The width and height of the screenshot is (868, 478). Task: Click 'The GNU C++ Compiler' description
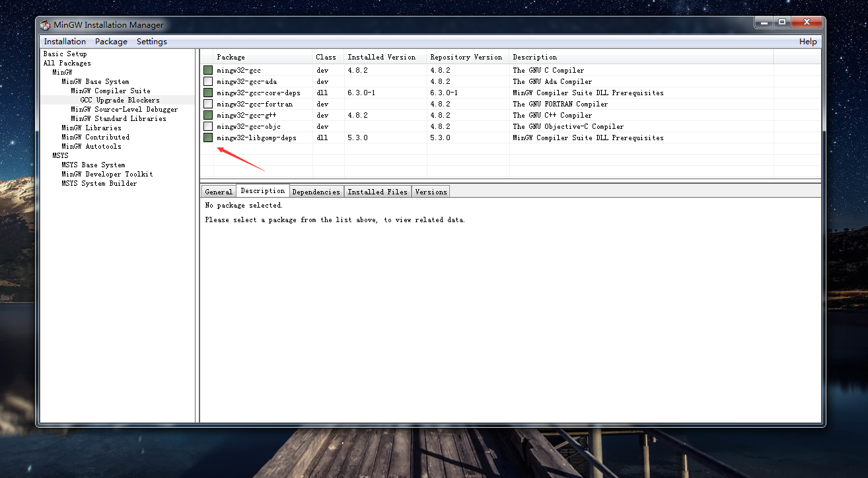[x=552, y=115]
